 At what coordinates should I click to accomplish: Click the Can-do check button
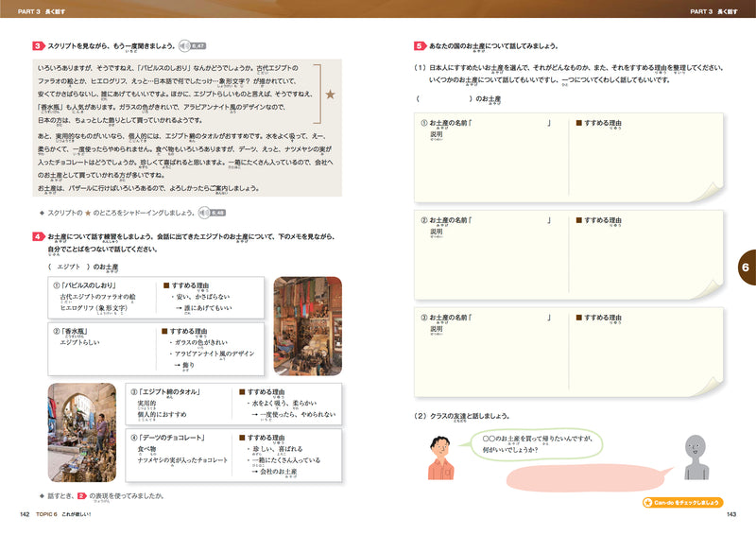(682, 503)
